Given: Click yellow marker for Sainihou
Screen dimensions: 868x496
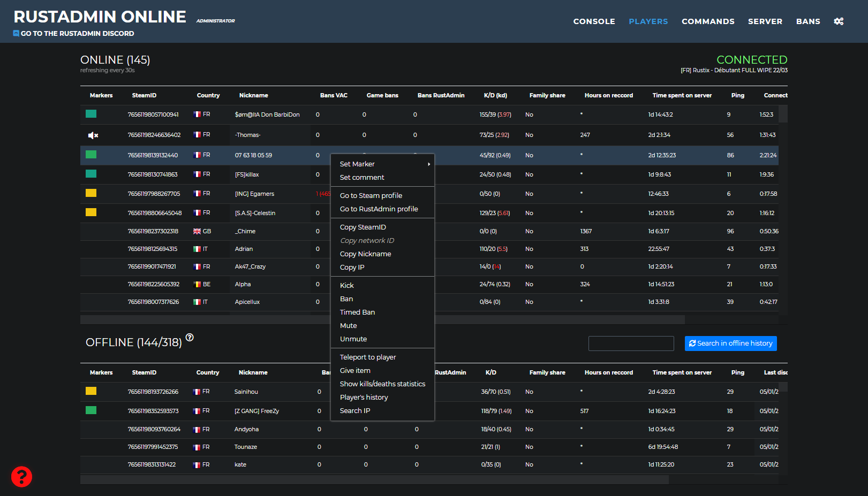Looking at the screenshot, I should (x=91, y=391).
